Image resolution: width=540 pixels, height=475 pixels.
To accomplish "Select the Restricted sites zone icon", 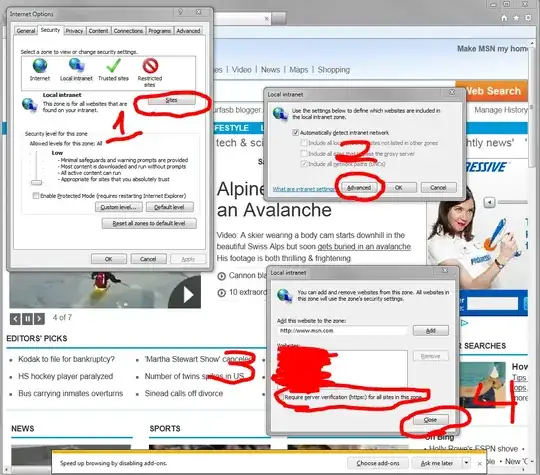I will point(150,65).
